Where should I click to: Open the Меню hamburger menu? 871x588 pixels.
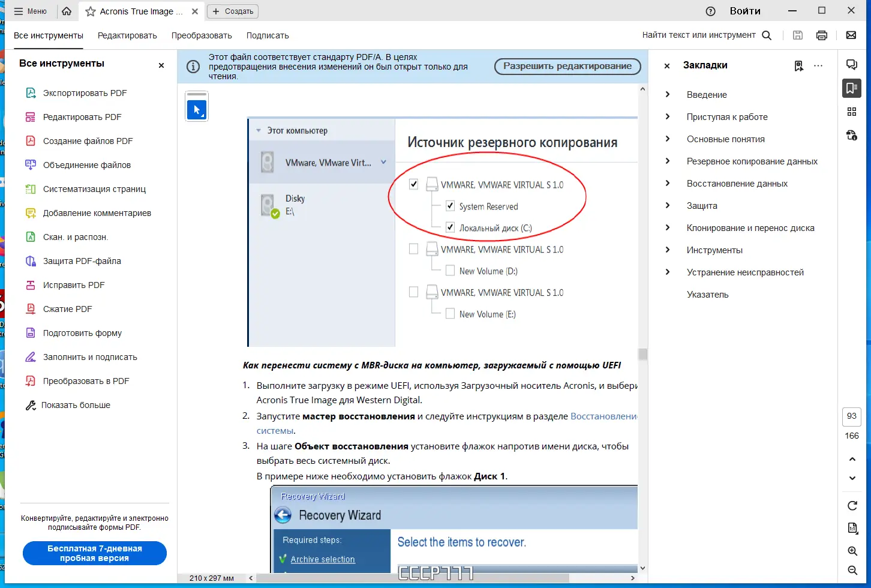[19, 11]
